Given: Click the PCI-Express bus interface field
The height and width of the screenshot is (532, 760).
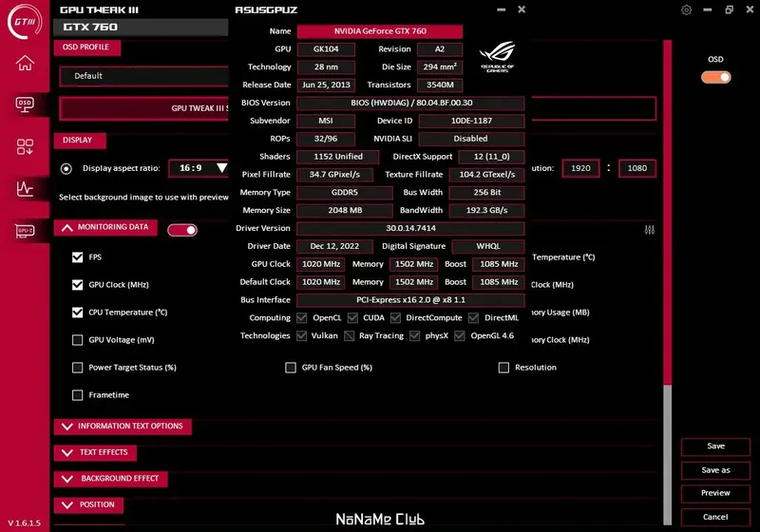Looking at the screenshot, I should pyautogui.click(x=410, y=300).
